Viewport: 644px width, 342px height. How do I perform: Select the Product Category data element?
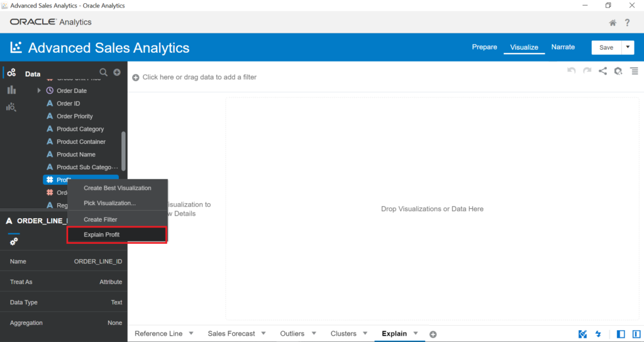click(x=80, y=129)
